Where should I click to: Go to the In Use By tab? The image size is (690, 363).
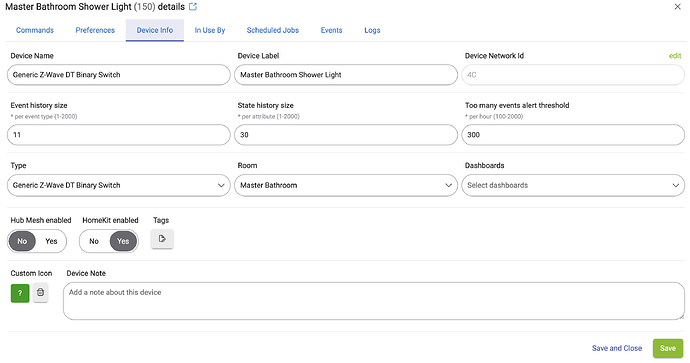click(x=210, y=30)
